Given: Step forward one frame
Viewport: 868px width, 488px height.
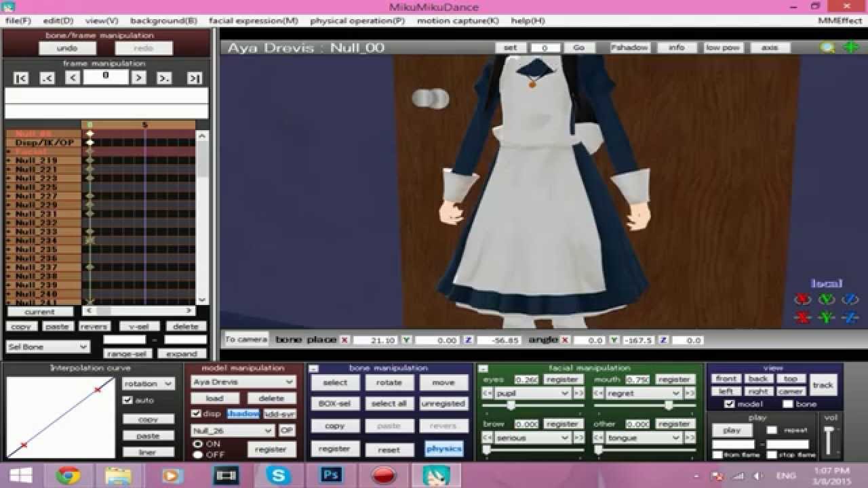Looking at the screenshot, I should coord(138,78).
